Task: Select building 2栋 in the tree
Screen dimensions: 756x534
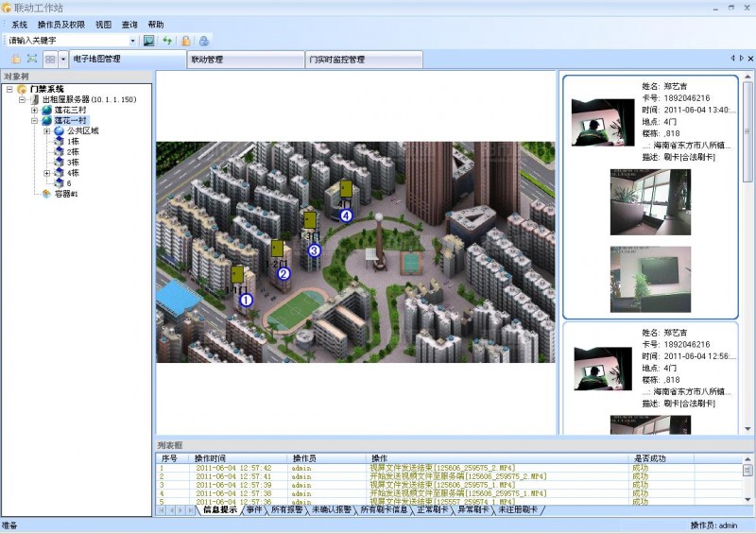Action: [x=73, y=152]
